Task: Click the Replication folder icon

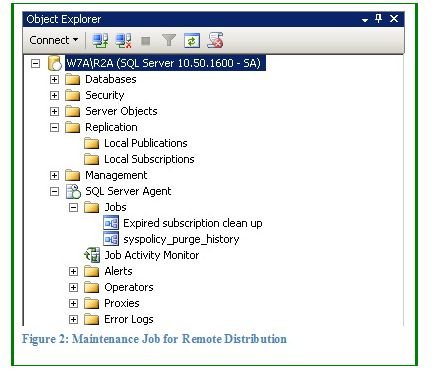Action: point(73,127)
